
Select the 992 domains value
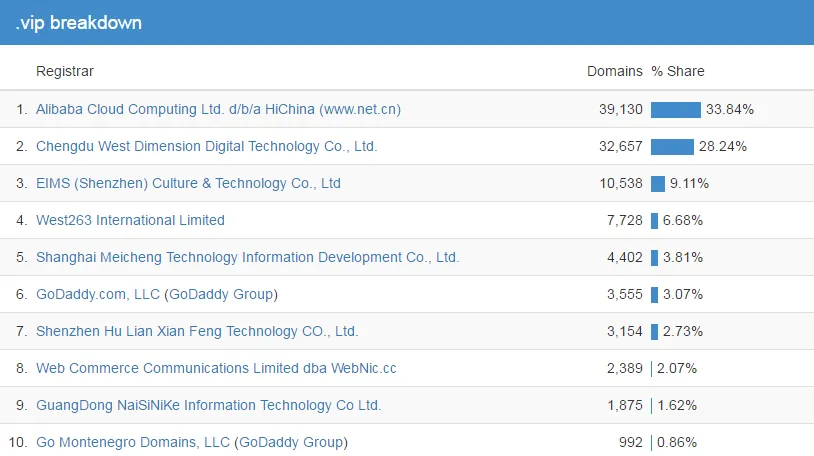point(631,442)
